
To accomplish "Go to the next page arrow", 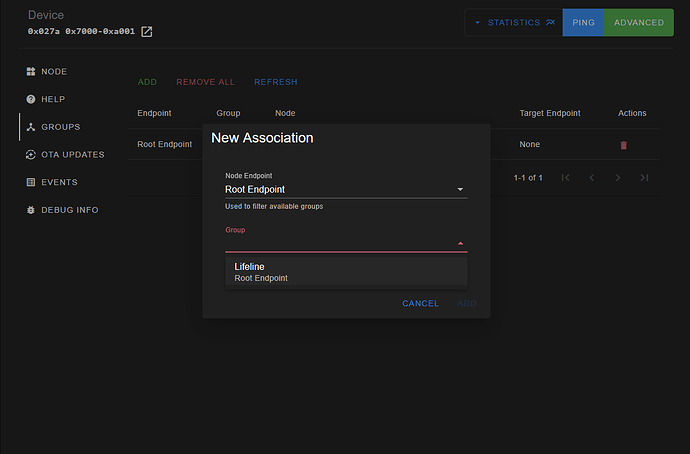I will (x=618, y=178).
